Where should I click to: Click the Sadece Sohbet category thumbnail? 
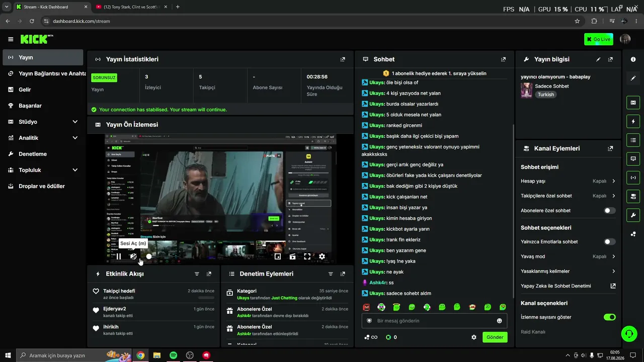(526, 90)
